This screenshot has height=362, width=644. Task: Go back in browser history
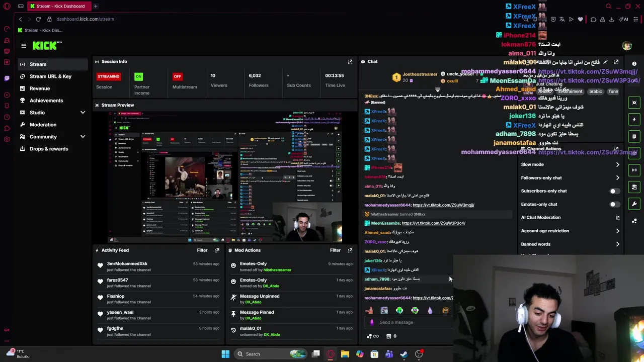(20, 19)
